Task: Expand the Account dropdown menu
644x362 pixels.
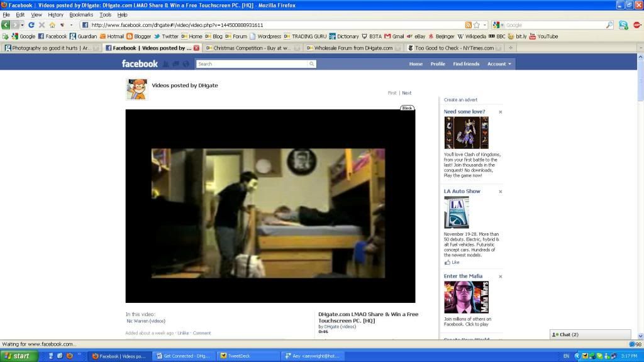Action: click(x=499, y=63)
